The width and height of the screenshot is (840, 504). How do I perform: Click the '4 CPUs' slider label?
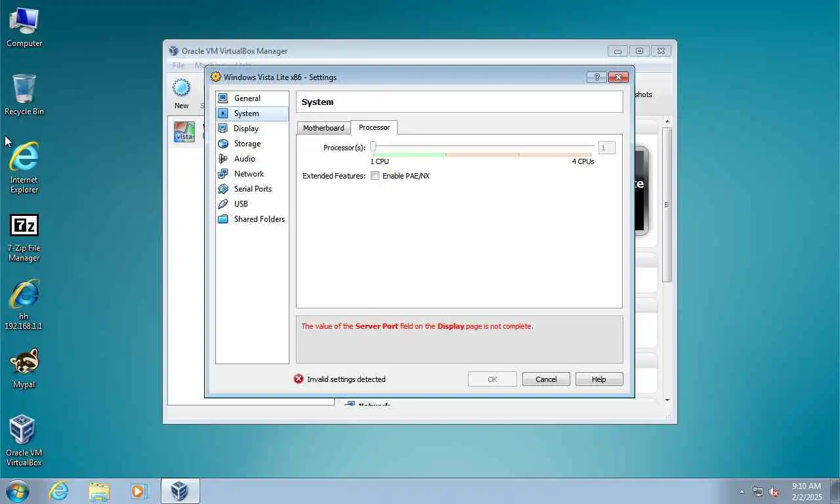point(583,161)
